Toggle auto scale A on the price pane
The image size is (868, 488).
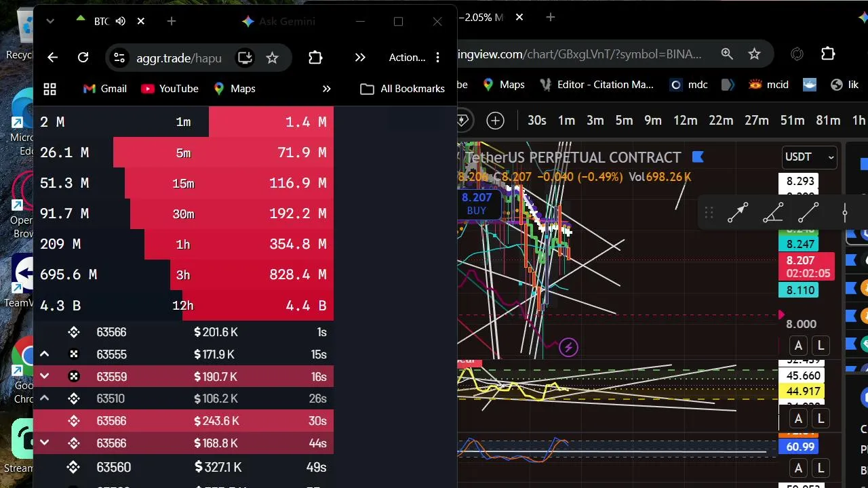[x=798, y=346]
